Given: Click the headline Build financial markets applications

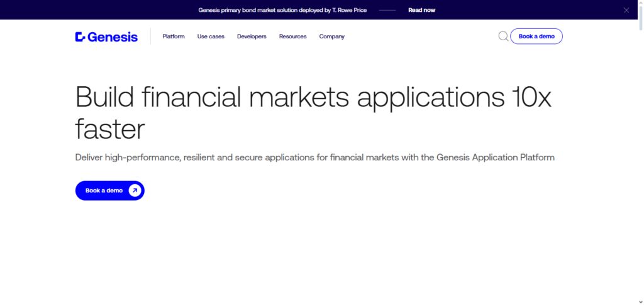Looking at the screenshot, I should pyautogui.click(x=313, y=113).
